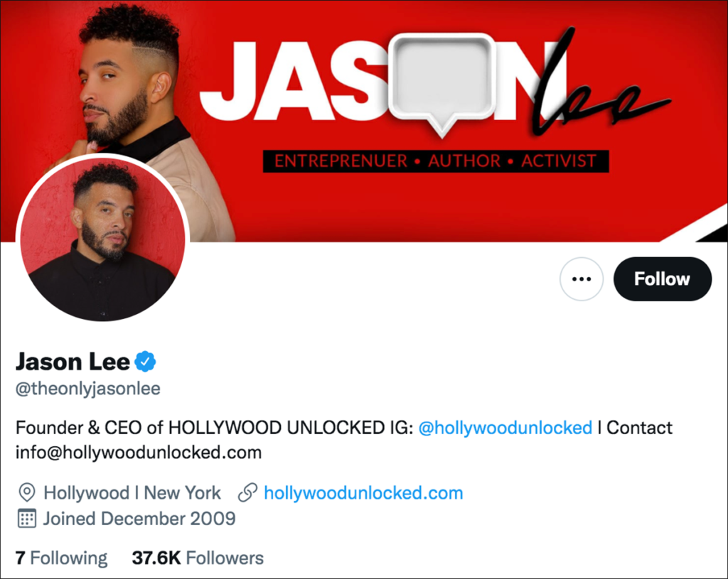Click the chain link icon
Viewport: 728px width, 579px height.
pos(247,493)
